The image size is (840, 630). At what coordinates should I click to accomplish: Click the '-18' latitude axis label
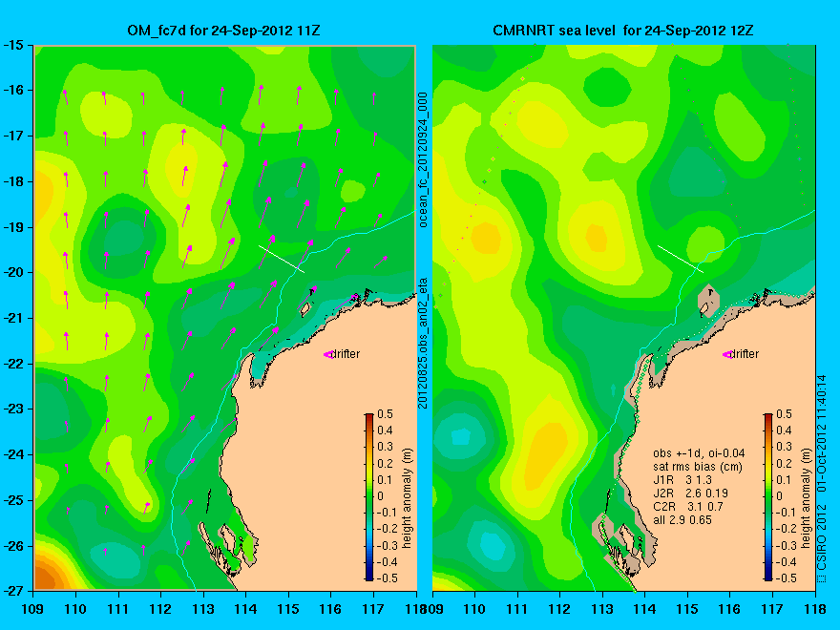(x=13, y=181)
